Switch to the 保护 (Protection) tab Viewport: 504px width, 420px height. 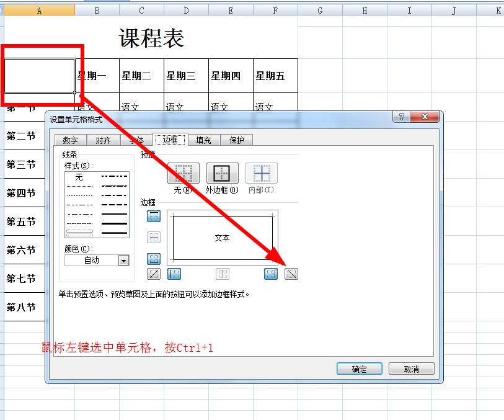pyautogui.click(x=236, y=140)
